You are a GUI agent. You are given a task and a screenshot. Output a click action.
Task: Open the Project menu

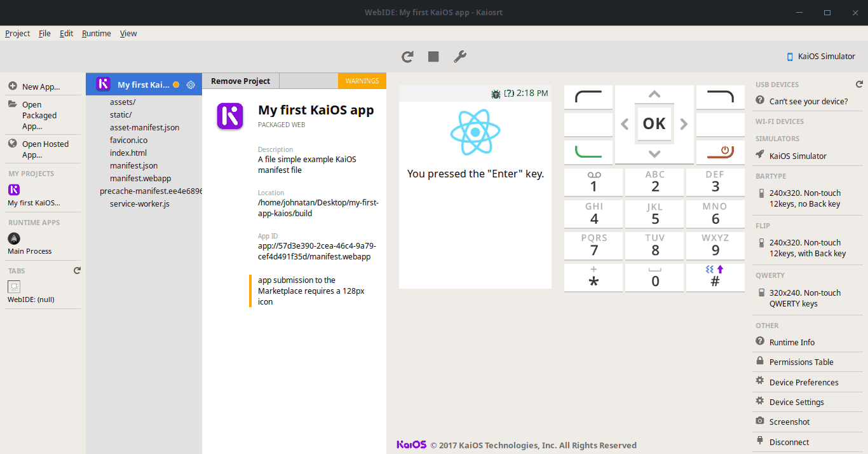[17, 33]
